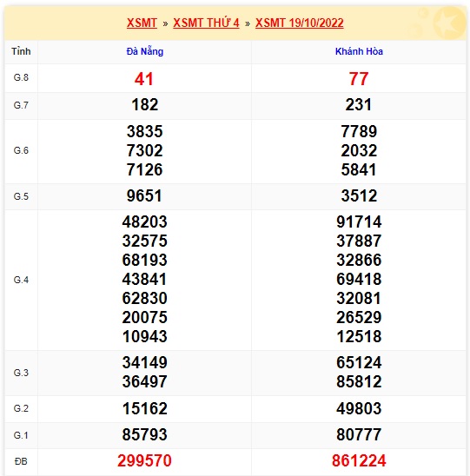This screenshot has height=476, width=470.
Task: Select Khánh Hòa G.7 number 231
Action: click(359, 105)
